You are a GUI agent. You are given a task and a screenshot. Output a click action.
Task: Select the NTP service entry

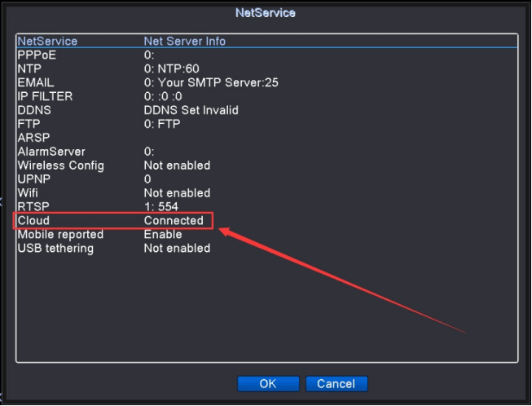coord(29,69)
